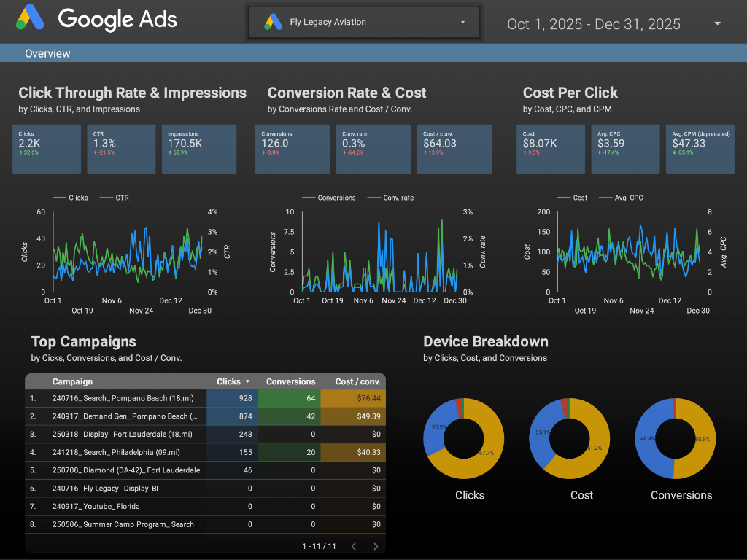Toggle the Clicks series in chart legend
Viewport: 747px width, 560px height.
(71, 198)
